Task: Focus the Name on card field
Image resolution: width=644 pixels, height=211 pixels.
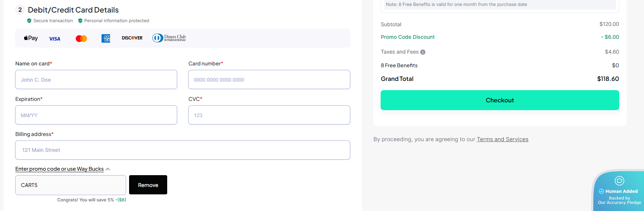Action: [96, 79]
